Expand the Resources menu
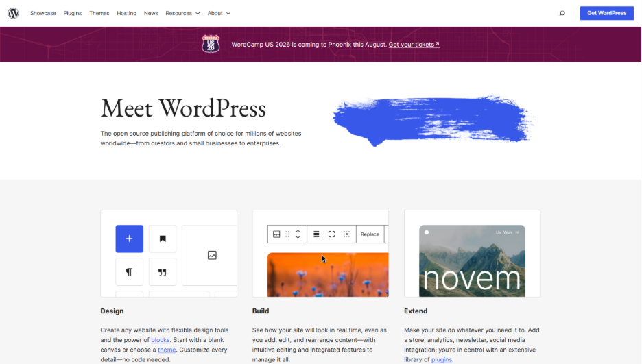 [x=182, y=13]
